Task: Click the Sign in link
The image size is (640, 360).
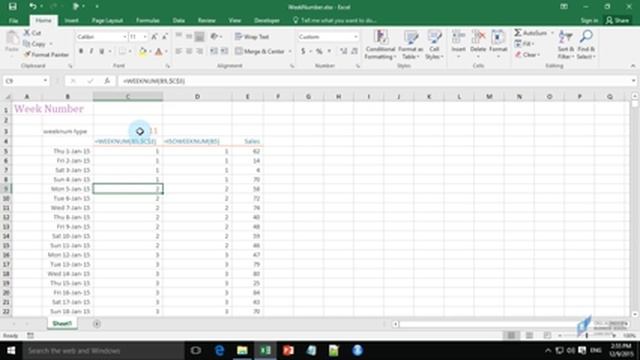Action: pyautogui.click(x=589, y=20)
